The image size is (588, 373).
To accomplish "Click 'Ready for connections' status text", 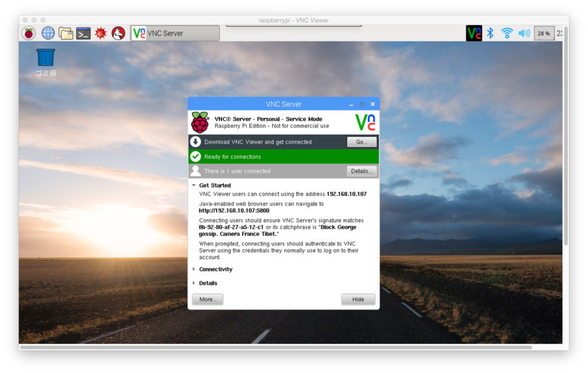I will 233,157.
